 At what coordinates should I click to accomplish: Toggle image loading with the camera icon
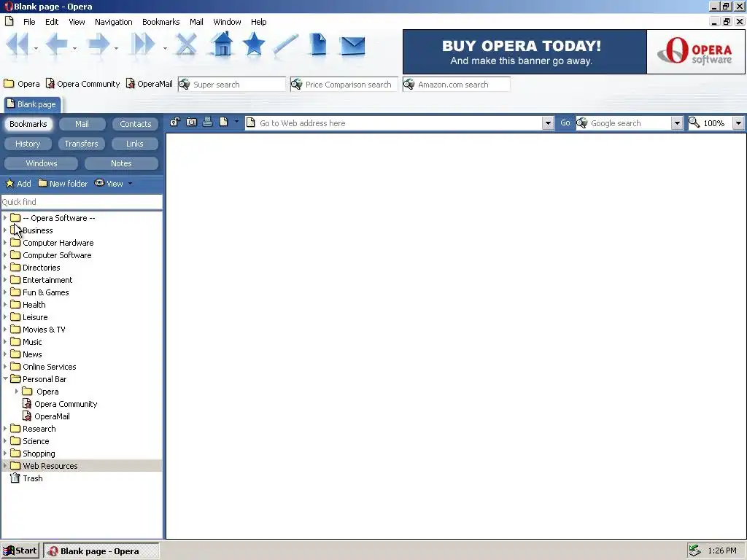(x=191, y=122)
